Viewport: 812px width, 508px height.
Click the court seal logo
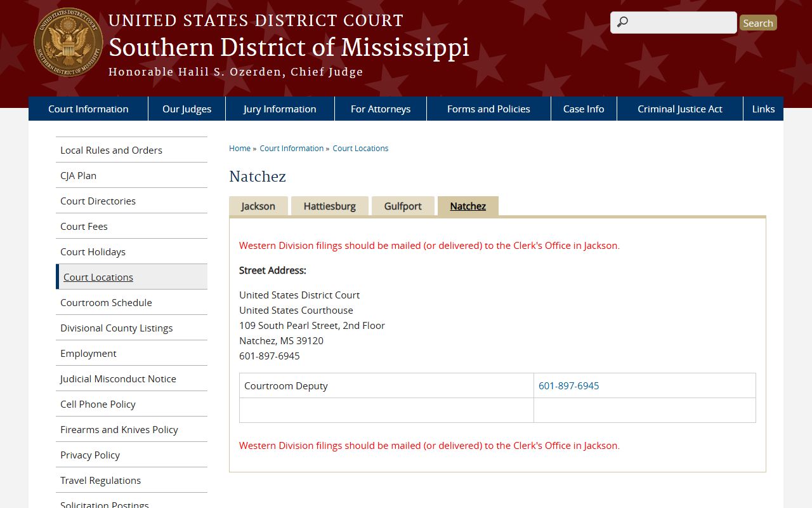pyautogui.click(x=69, y=43)
